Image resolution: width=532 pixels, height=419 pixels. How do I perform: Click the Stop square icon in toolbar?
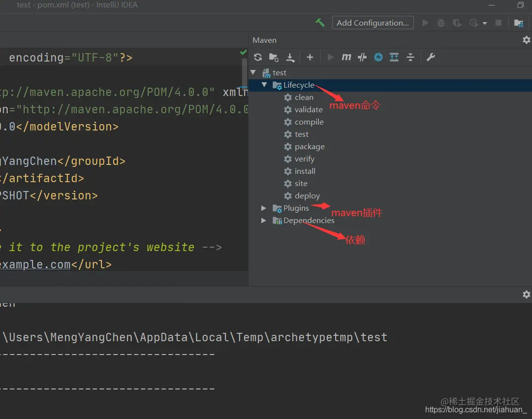(x=499, y=23)
